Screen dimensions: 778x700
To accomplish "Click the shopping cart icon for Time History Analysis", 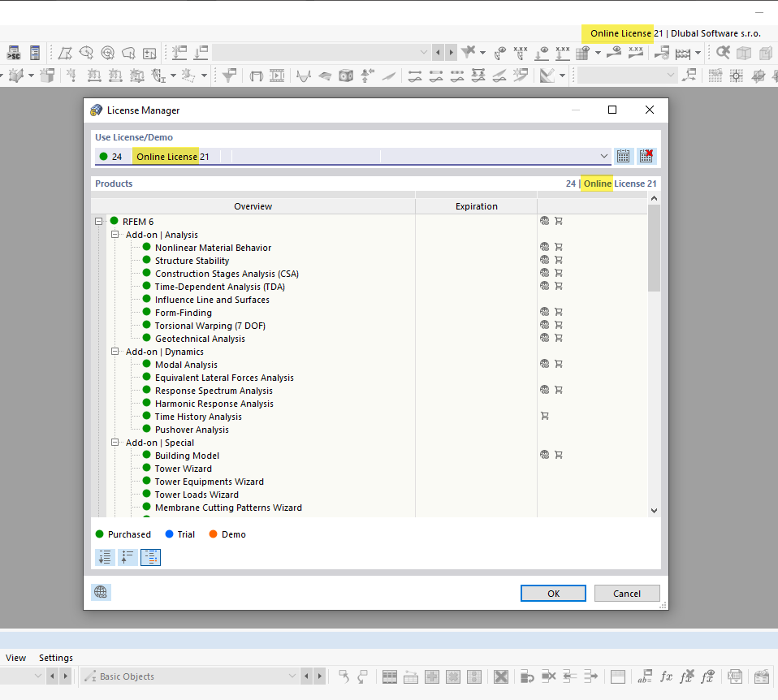I will [546, 416].
